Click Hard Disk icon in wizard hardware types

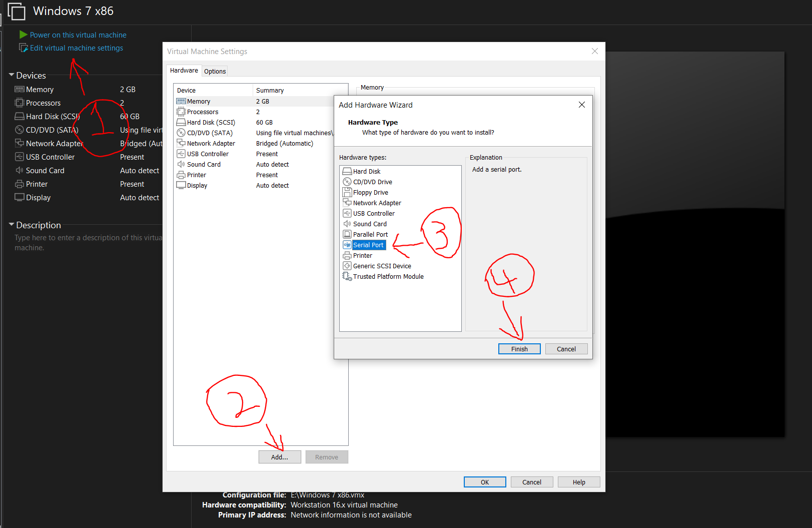tap(347, 171)
